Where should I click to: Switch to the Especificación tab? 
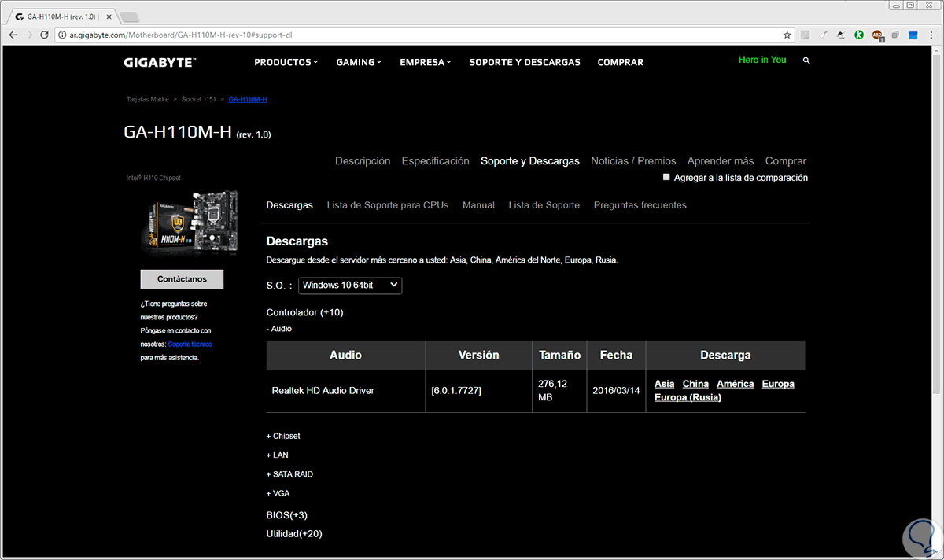click(x=436, y=161)
